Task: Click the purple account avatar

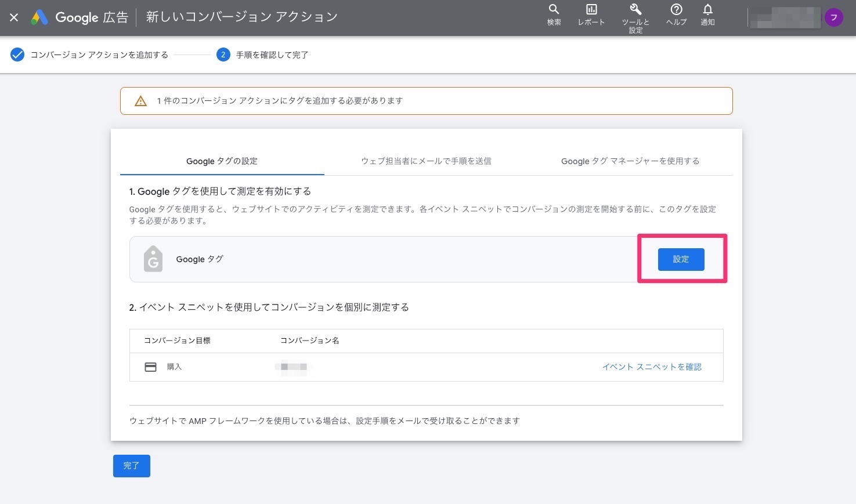Action: [834, 17]
